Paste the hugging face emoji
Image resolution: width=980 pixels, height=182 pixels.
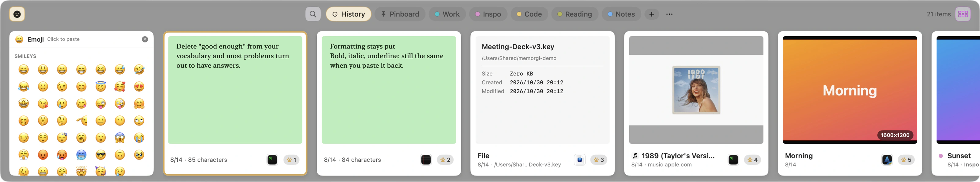click(139, 103)
